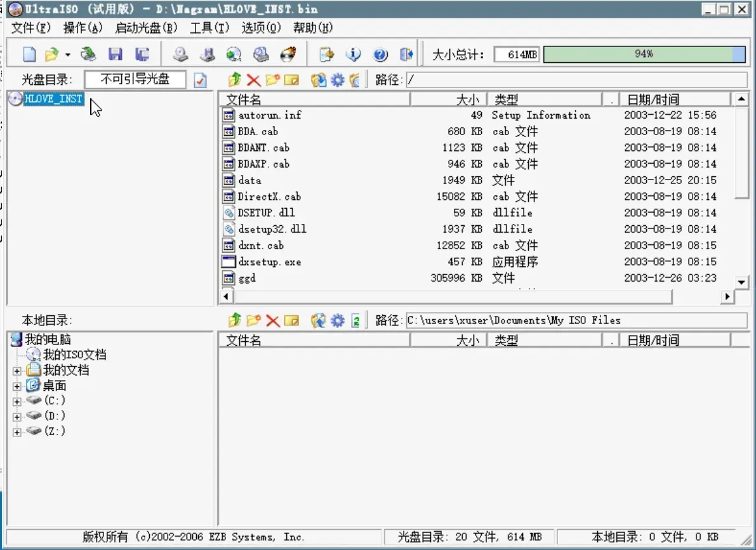Viewport: 756px width, 550px height.
Task: Click the 94% disc capacity bar
Action: click(x=644, y=54)
